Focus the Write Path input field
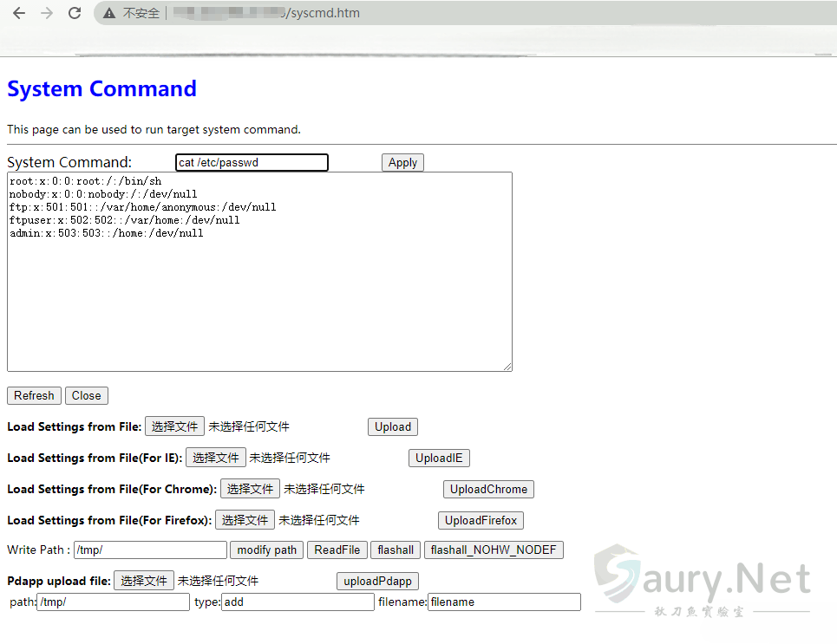The image size is (837, 644). pyautogui.click(x=150, y=550)
